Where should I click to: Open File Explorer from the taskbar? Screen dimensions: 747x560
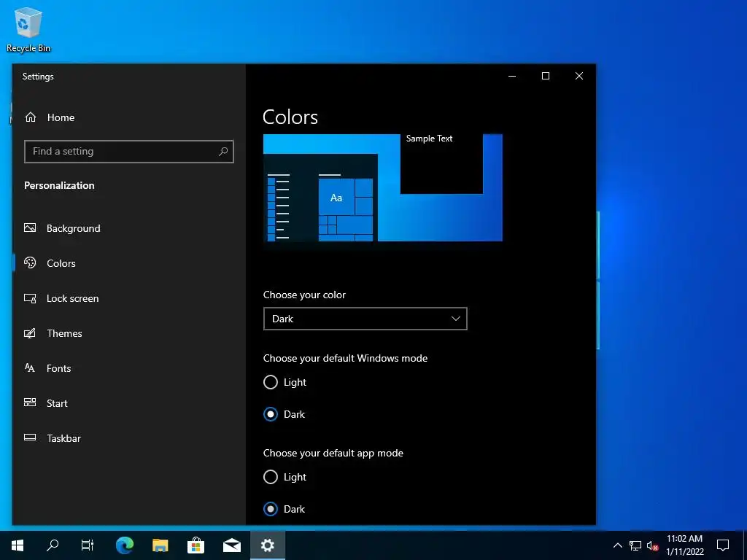tap(160, 545)
